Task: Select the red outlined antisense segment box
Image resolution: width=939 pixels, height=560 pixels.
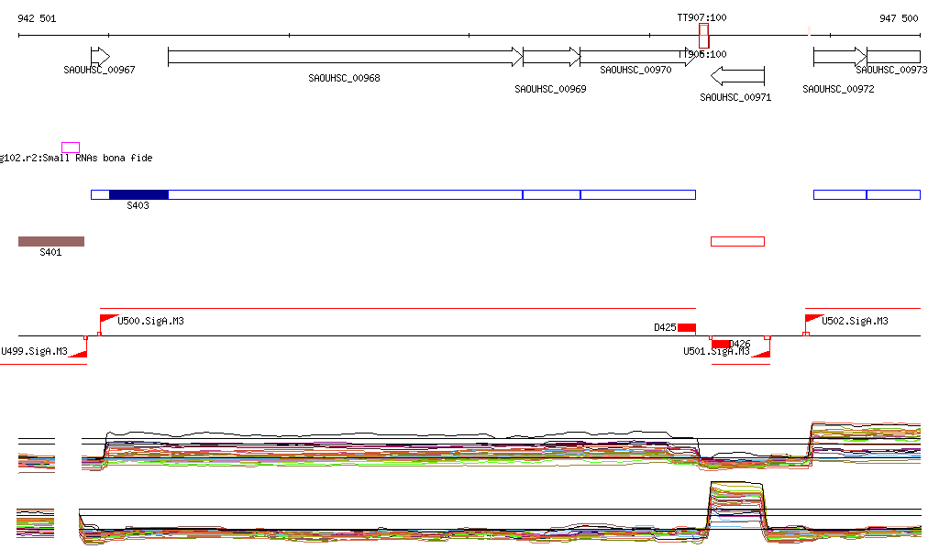Action: tap(738, 242)
